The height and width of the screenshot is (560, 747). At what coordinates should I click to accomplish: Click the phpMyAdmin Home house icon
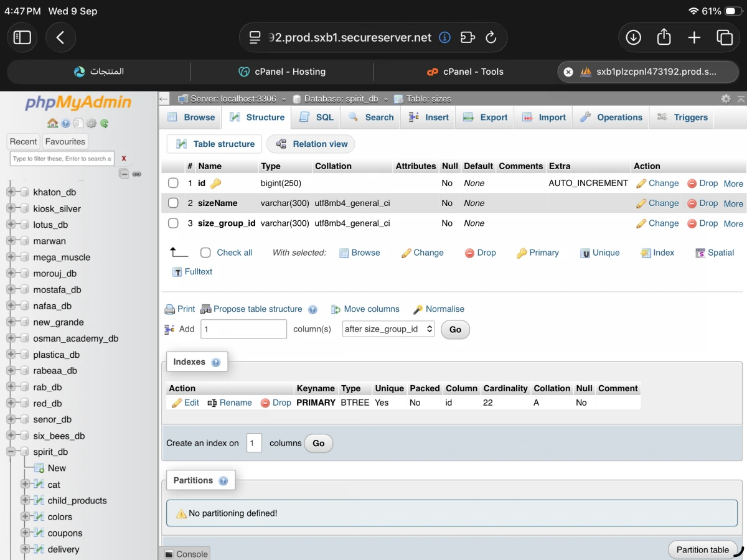tap(52, 123)
